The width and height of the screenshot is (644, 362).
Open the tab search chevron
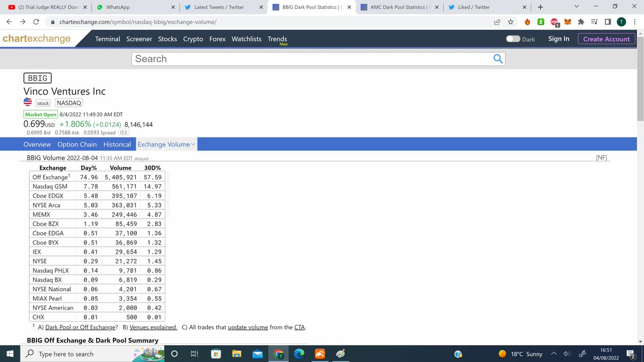point(577,7)
